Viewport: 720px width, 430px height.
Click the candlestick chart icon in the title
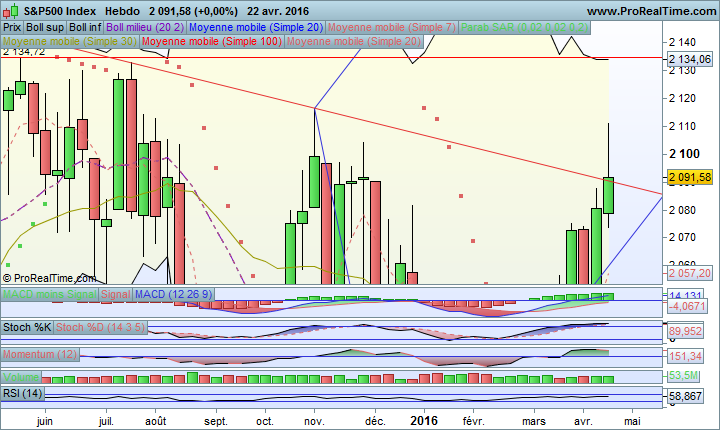(11, 10)
